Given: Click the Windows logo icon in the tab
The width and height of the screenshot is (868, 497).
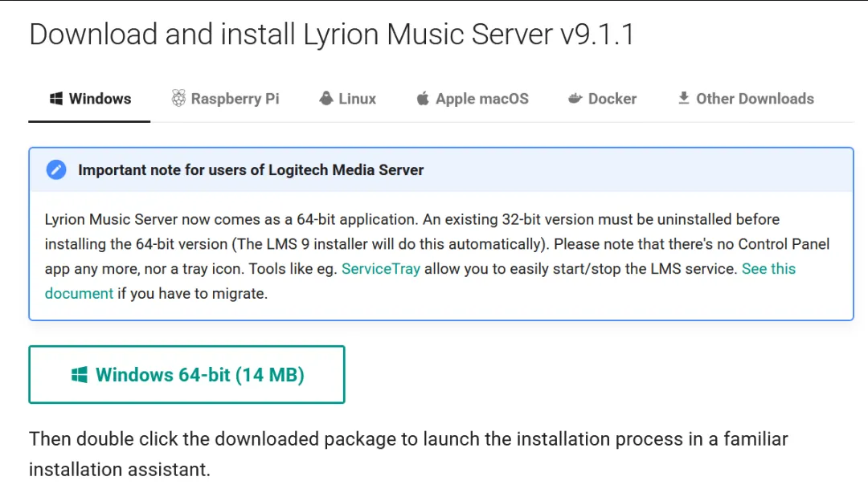Looking at the screenshot, I should click(56, 99).
